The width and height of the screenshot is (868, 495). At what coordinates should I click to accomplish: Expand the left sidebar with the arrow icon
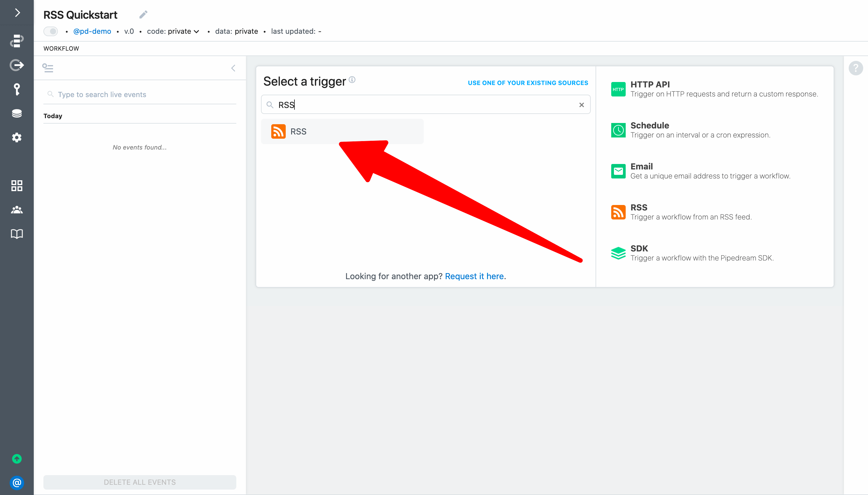click(x=17, y=13)
